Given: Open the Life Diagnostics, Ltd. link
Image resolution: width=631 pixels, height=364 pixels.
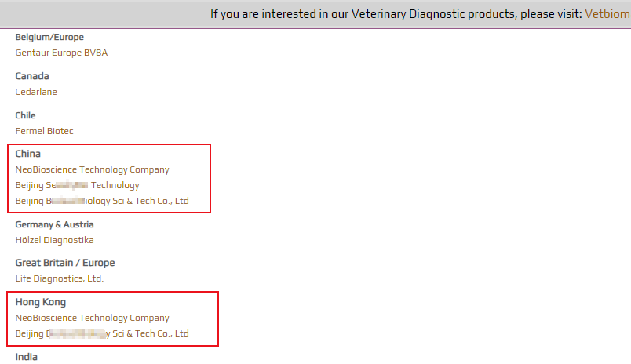Looking at the screenshot, I should [60, 278].
